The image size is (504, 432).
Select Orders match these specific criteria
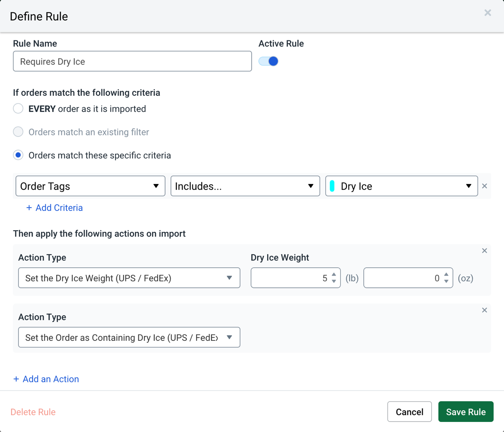coord(18,155)
